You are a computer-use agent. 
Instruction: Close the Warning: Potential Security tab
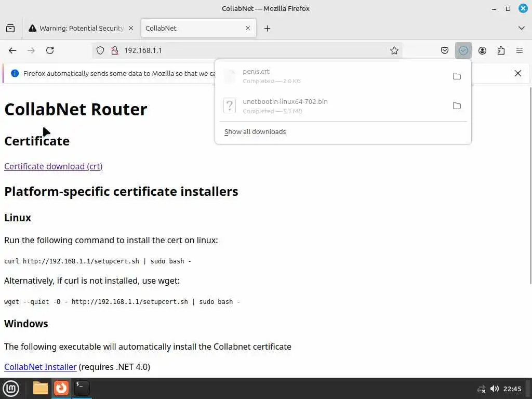click(x=131, y=28)
